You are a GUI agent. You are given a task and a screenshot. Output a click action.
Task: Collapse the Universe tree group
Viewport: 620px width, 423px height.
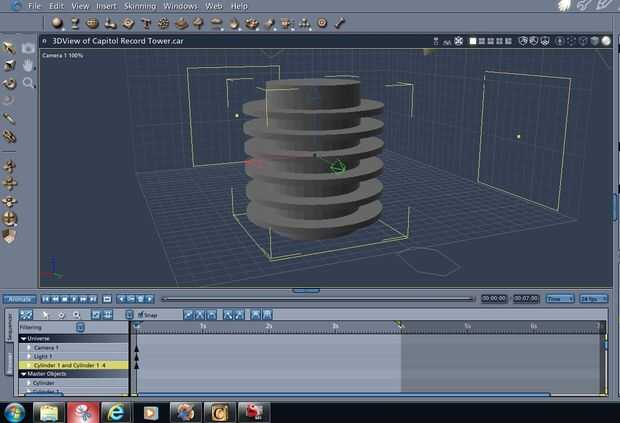coord(24,339)
